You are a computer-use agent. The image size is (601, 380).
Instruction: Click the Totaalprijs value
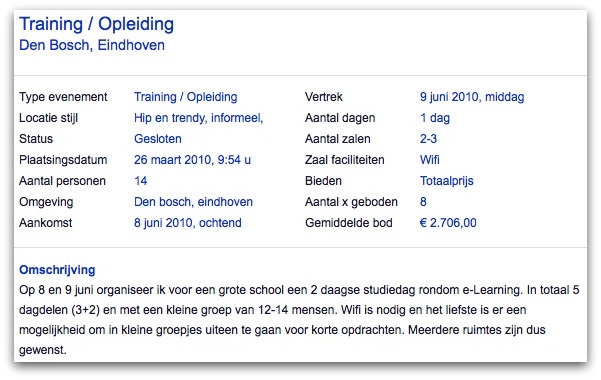pos(447,181)
